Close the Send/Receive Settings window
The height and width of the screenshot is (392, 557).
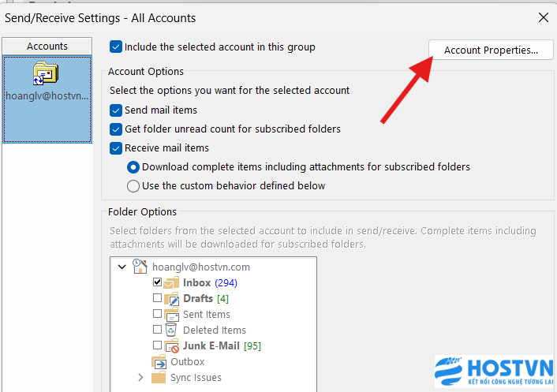pos(543,17)
